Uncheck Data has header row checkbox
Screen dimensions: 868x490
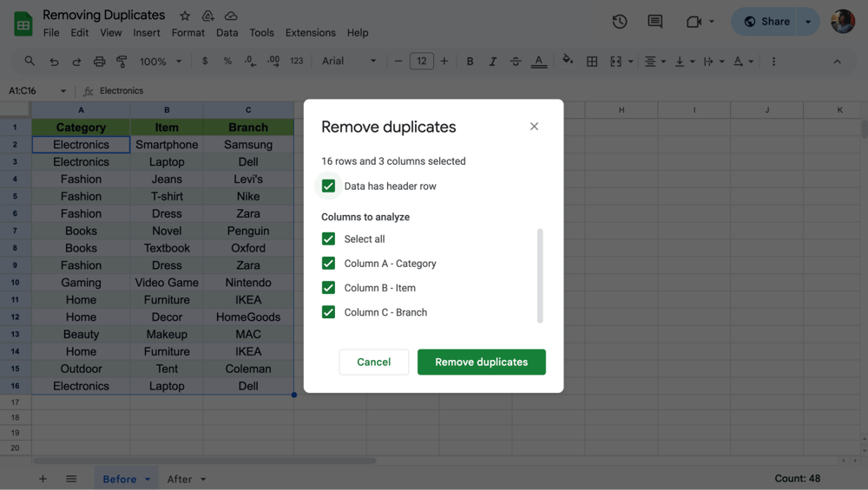tap(328, 186)
